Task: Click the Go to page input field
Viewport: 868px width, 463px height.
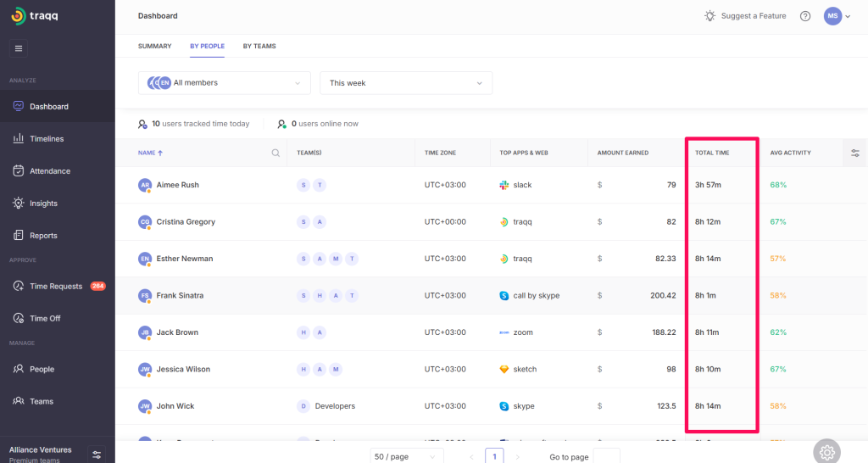Action: tap(606, 456)
